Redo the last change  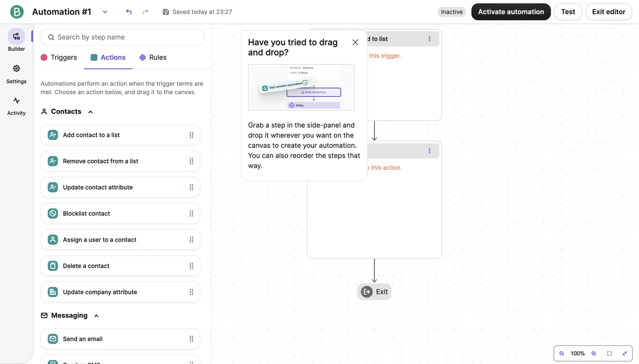[x=145, y=12]
